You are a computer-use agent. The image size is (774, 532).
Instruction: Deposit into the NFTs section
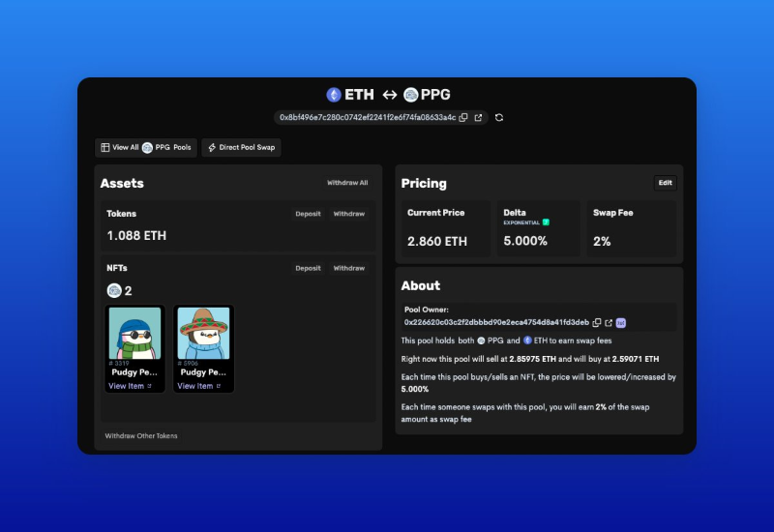308,268
